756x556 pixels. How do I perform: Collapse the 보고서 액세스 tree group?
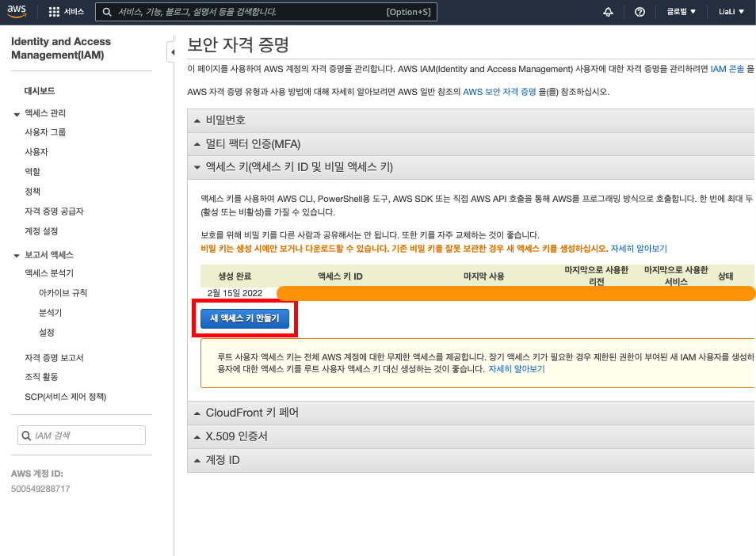[x=17, y=255]
